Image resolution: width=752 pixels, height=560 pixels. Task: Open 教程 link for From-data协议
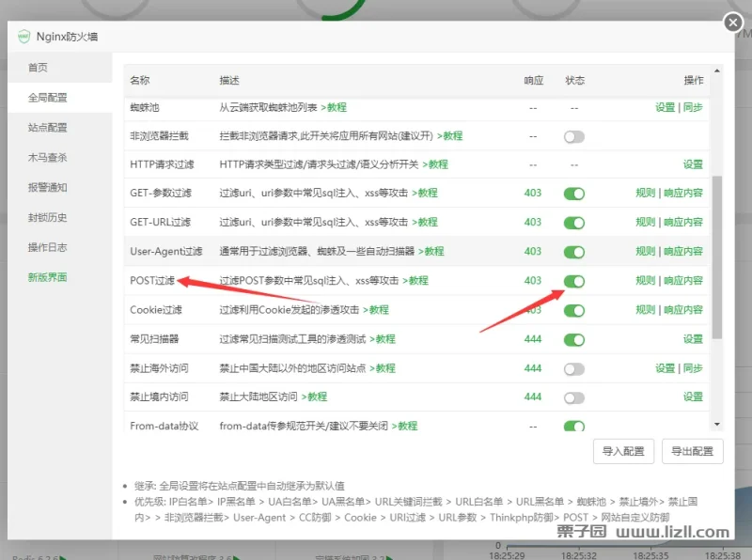405,426
